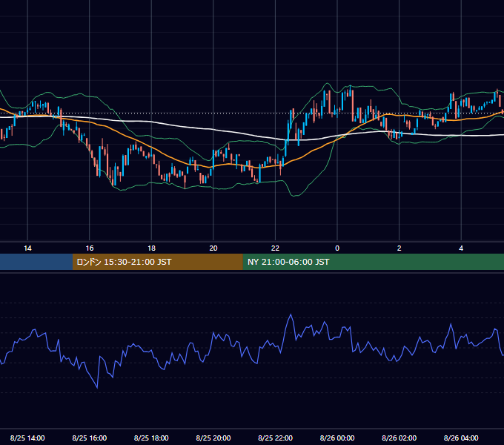Image resolution: width=504 pixels, height=445 pixels.
Task: Click the 8/25 20:00 date label
Action: click(213, 438)
